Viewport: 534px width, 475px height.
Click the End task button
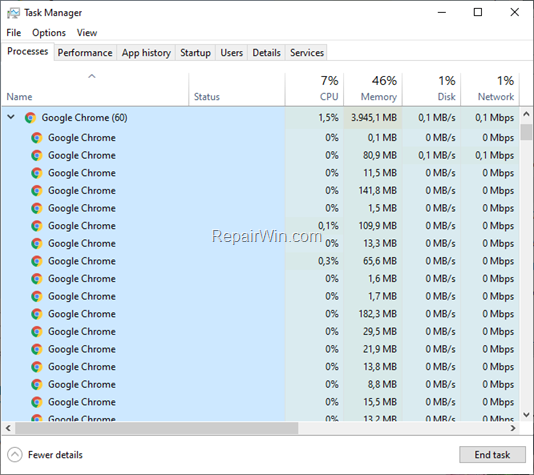pyautogui.click(x=492, y=455)
